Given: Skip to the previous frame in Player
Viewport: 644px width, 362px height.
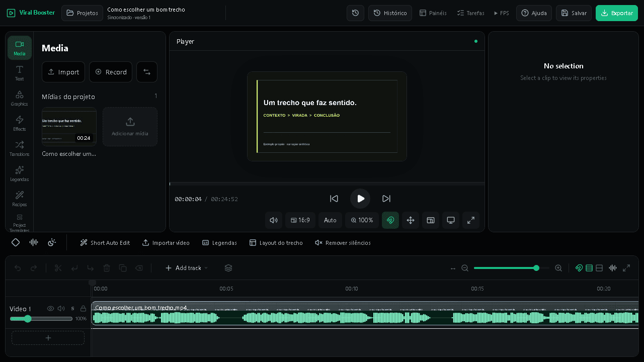Looking at the screenshot, I should 334,199.
